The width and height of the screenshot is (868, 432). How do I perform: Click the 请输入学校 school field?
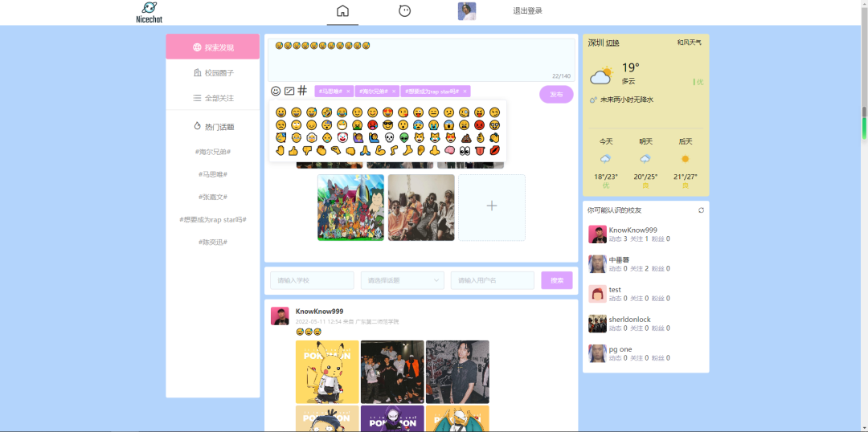coord(312,280)
